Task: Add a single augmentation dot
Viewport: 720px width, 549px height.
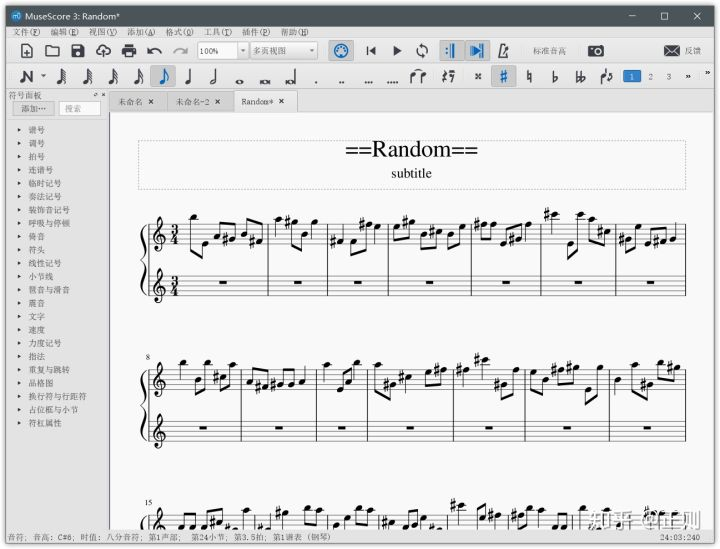Action: tap(316, 82)
